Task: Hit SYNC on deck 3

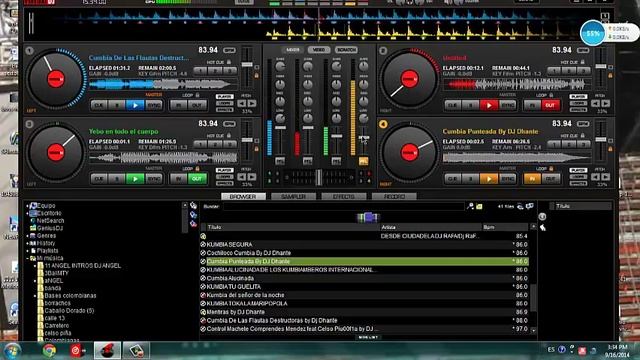Action: pos(153,179)
